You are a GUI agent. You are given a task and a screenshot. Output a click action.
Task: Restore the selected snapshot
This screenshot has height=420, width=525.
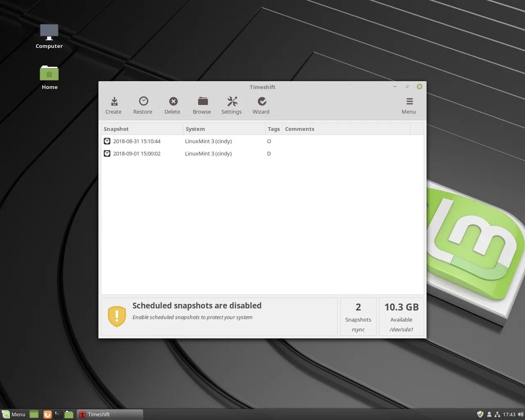[143, 105]
